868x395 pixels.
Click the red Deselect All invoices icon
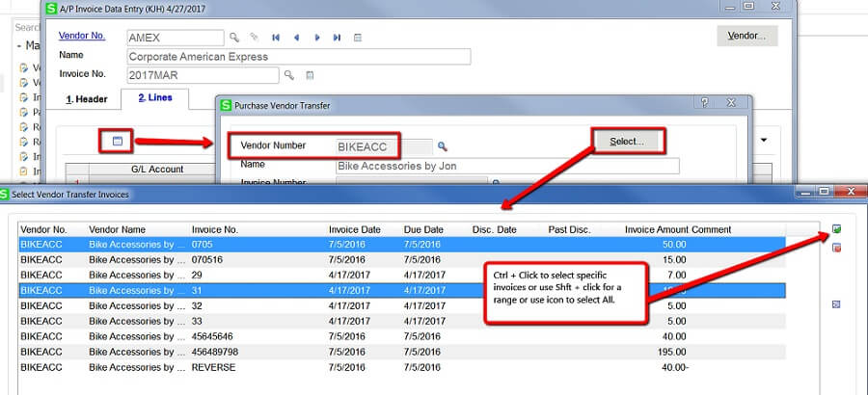[835, 248]
